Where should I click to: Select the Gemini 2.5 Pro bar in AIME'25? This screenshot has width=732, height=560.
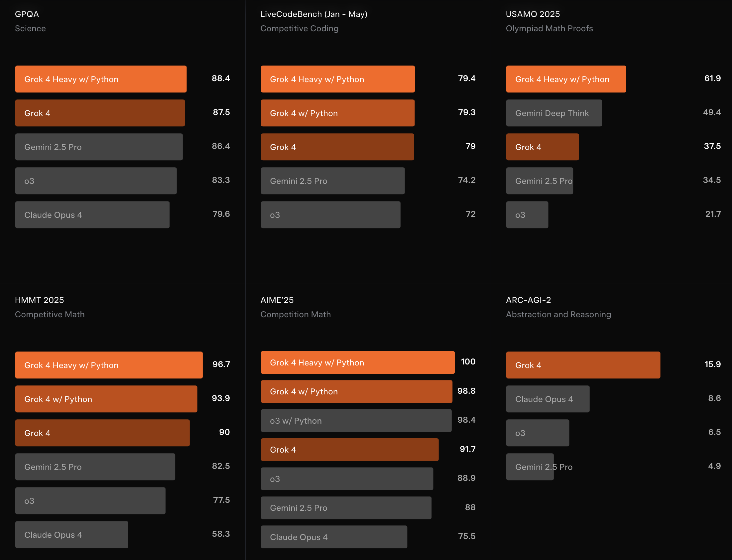[x=346, y=508]
